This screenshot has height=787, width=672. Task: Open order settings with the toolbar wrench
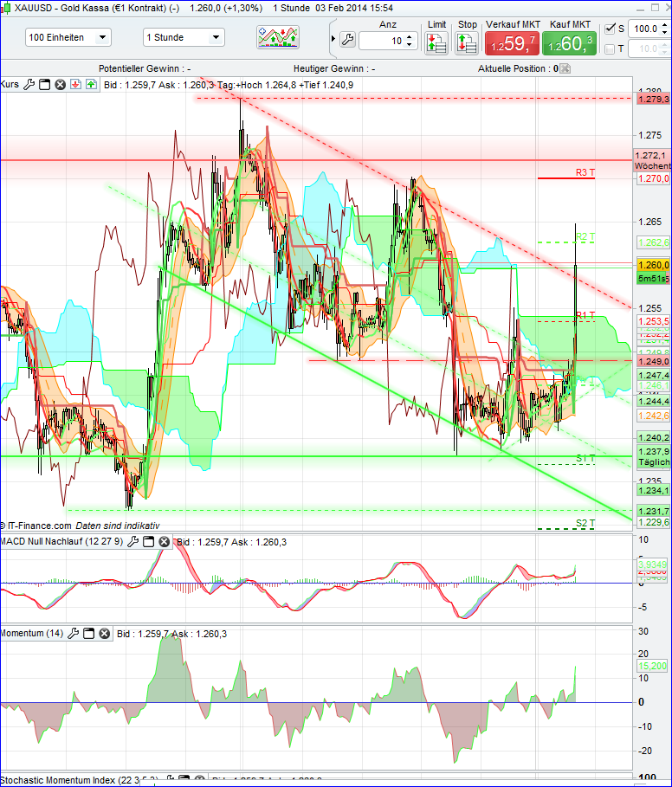tap(347, 40)
